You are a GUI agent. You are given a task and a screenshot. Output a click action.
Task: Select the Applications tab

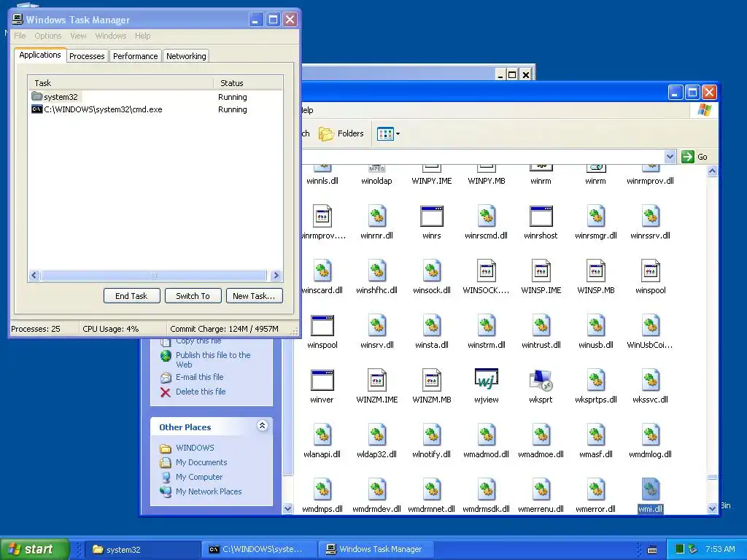(40, 55)
